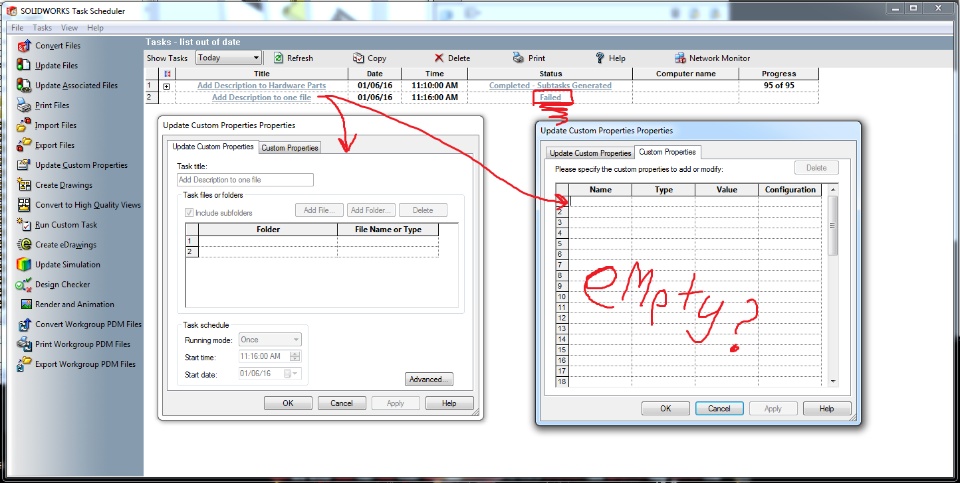
Task: Click the Print toolbar icon
Action: pos(519,58)
